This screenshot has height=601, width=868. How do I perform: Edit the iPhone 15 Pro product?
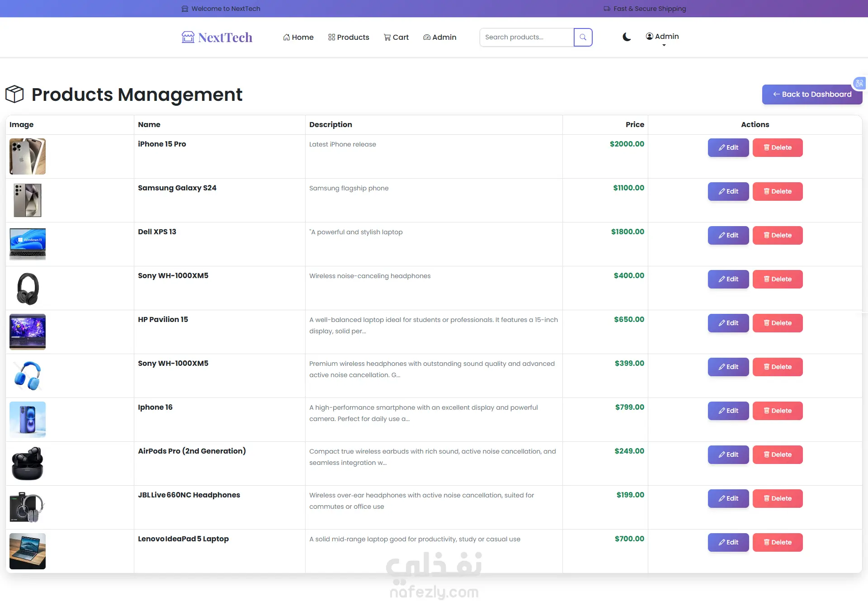pyautogui.click(x=728, y=147)
